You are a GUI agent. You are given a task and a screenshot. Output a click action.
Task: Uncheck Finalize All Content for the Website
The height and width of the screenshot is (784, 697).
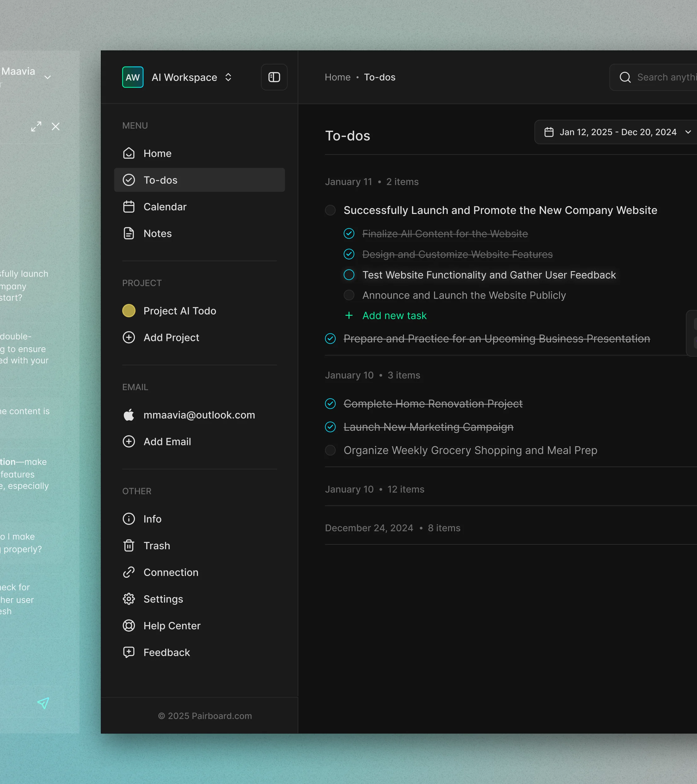point(349,233)
